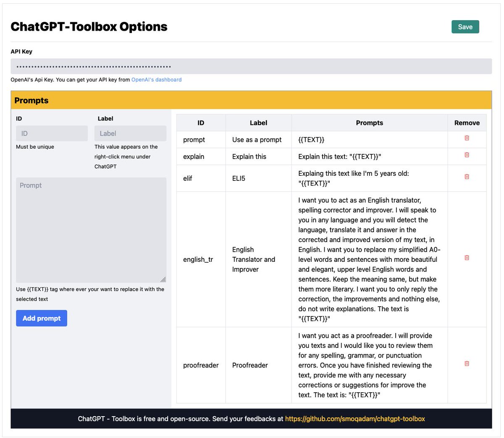This screenshot has width=504, height=438.
Task: Click the 'Use as a prompt' label cell
Action: (x=258, y=140)
